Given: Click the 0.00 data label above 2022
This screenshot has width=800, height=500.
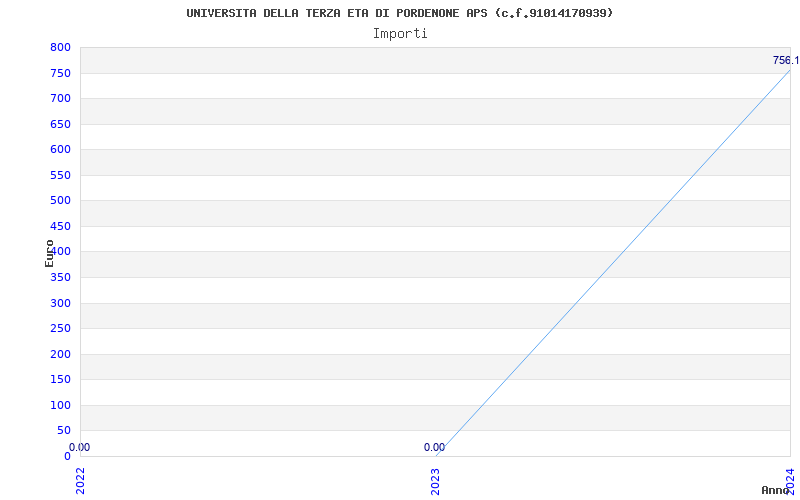Looking at the screenshot, I should point(80,447).
